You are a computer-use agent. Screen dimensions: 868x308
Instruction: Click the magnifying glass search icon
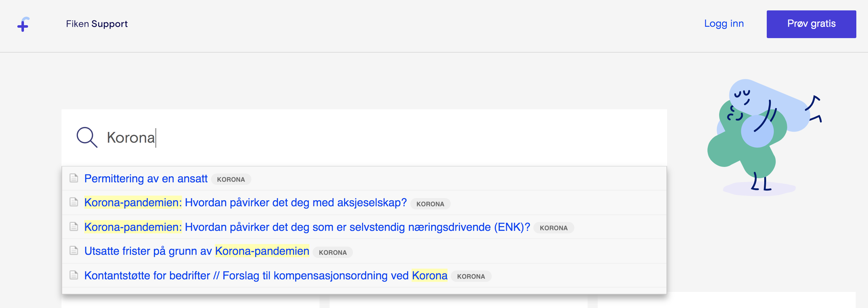(x=87, y=137)
